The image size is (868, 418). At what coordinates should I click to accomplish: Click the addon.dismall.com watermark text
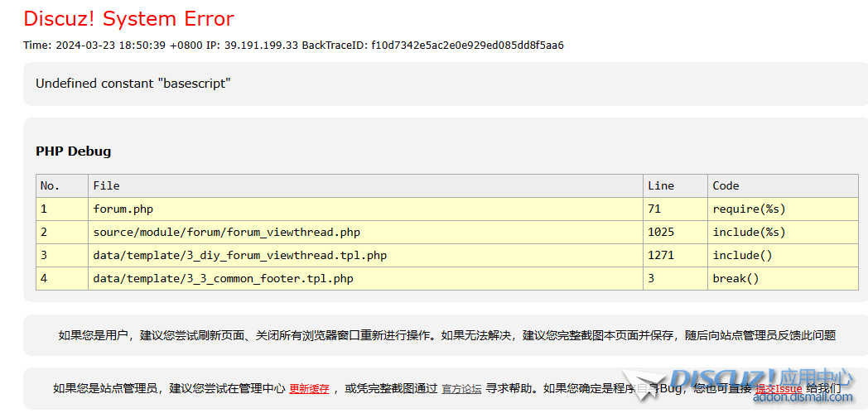click(802, 397)
